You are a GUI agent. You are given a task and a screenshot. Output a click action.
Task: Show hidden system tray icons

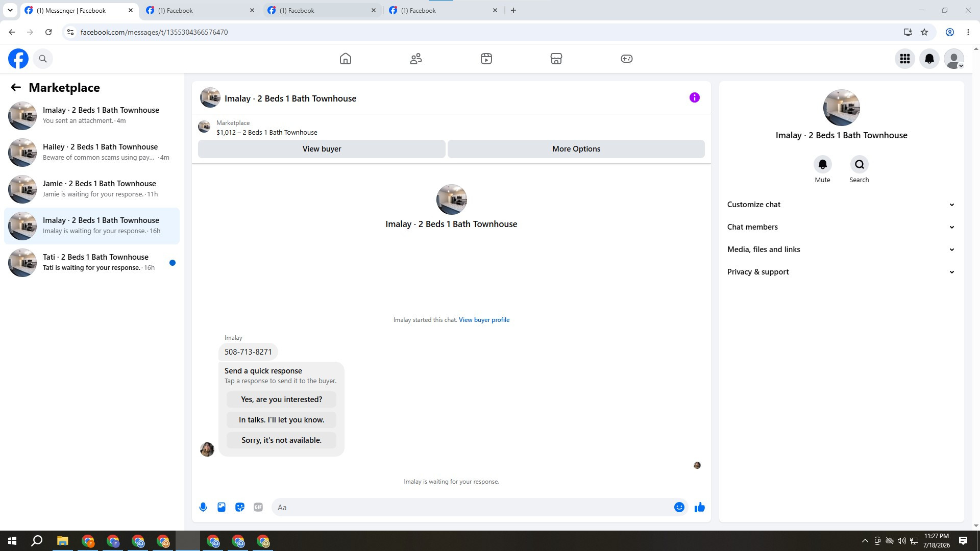tap(865, 541)
